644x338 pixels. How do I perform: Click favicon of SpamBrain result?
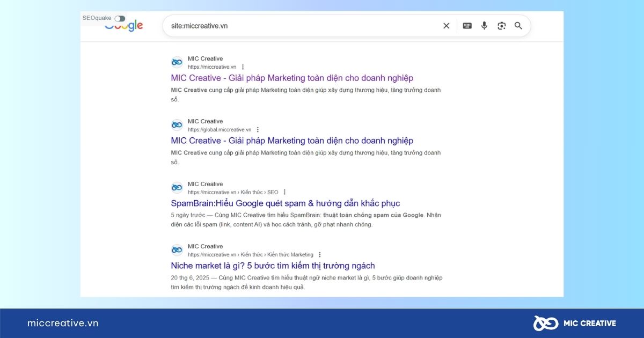[x=177, y=187]
